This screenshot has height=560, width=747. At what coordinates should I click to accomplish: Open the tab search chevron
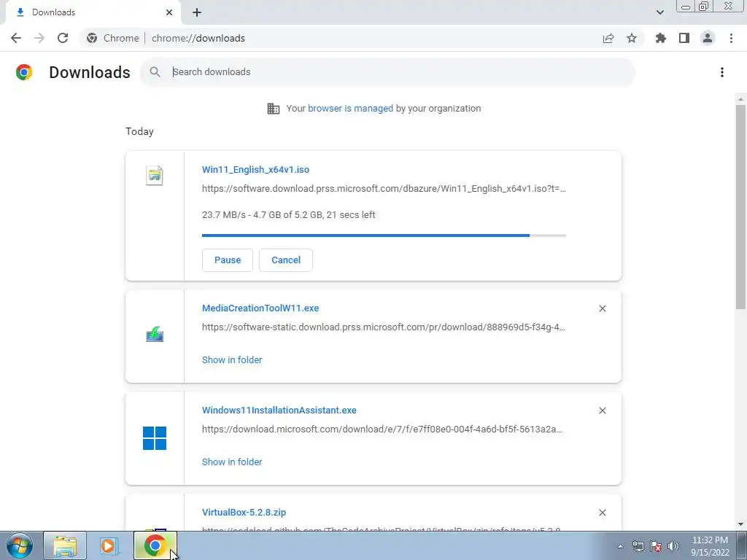pyautogui.click(x=659, y=12)
